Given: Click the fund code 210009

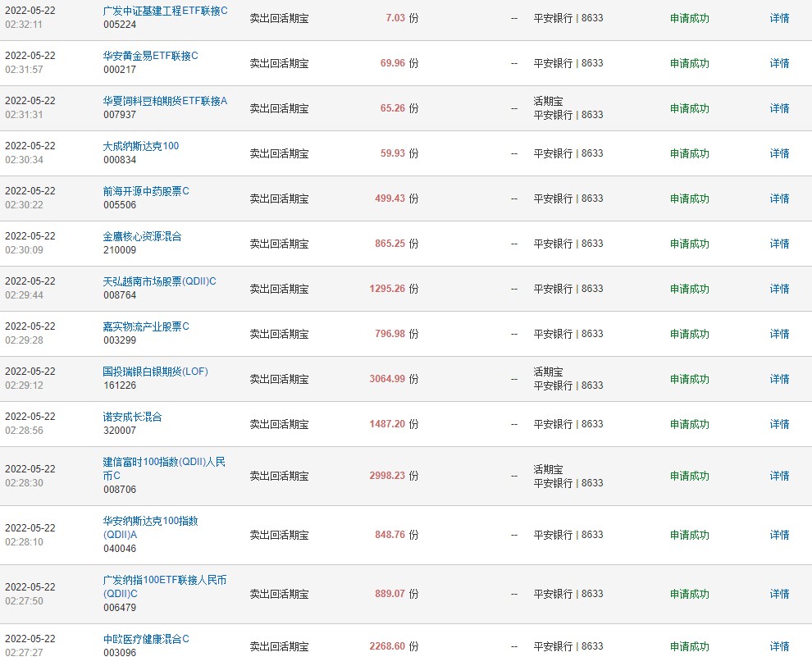Looking at the screenshot, I should (x=120, y=249).
